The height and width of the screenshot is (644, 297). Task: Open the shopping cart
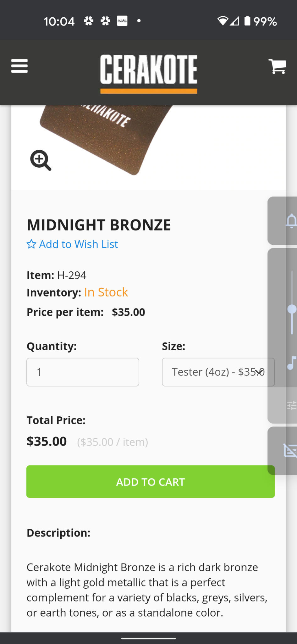(277, 66)
